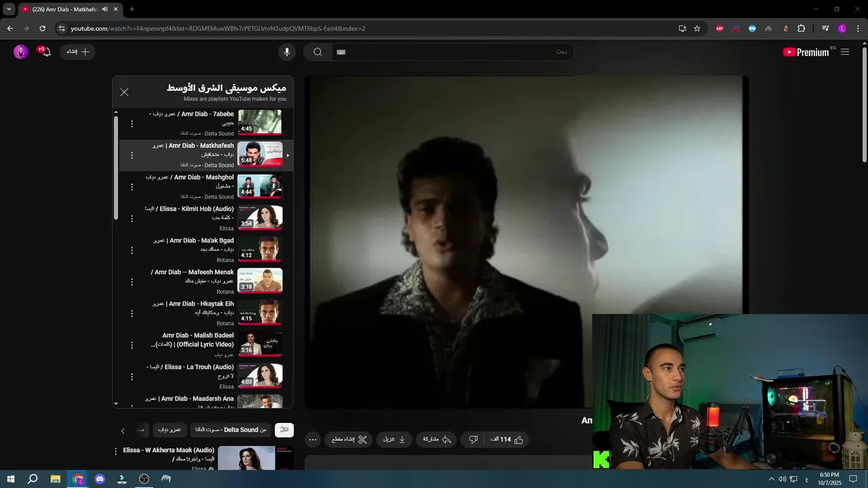Play Amr Diab - 7abebe thumbnail

pyautogui.click(x=260, y=123)
